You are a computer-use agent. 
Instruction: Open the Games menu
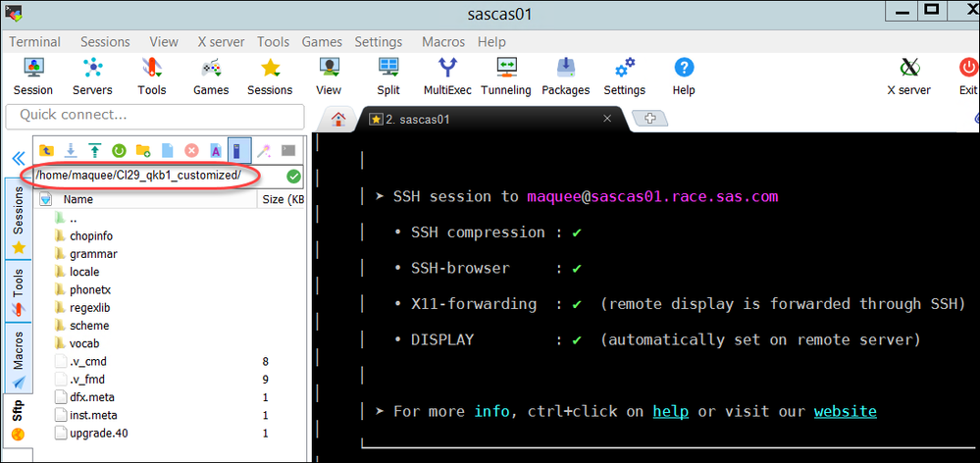click(x=322, y=42)
